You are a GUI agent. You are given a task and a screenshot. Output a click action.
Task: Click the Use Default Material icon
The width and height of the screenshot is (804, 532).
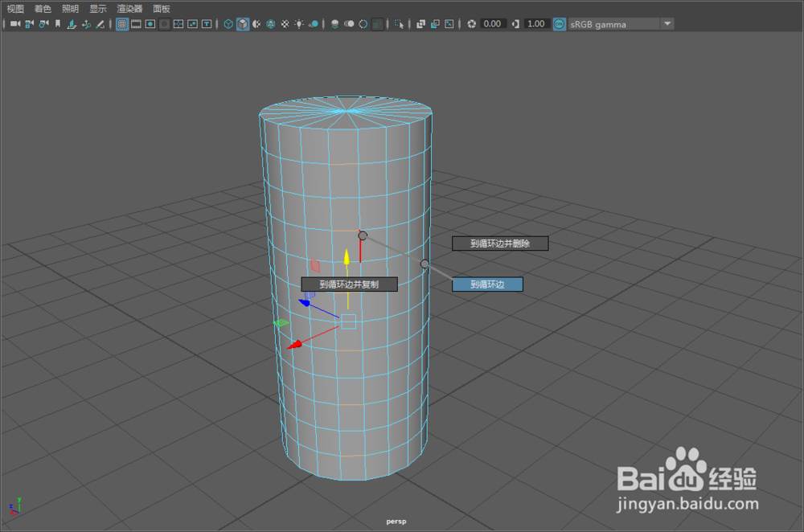[x=256, y=24]
